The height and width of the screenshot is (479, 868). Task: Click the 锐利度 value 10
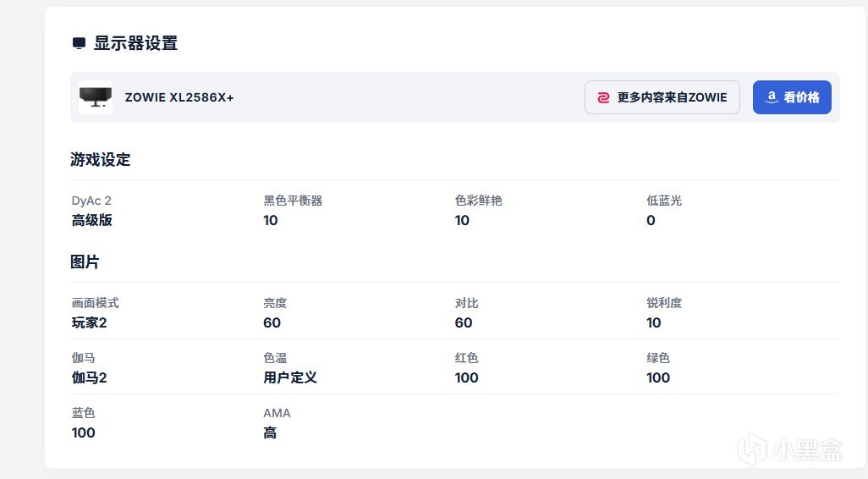coord(653,322)
